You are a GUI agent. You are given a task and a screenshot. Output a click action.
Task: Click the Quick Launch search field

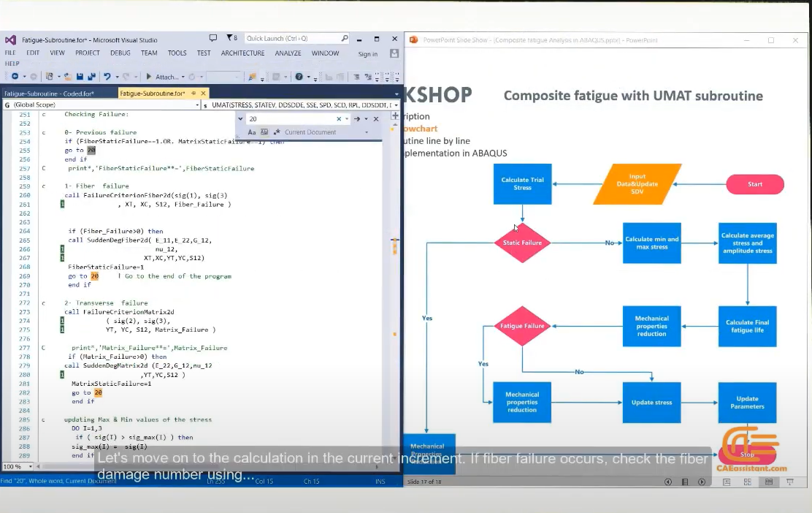293,38
